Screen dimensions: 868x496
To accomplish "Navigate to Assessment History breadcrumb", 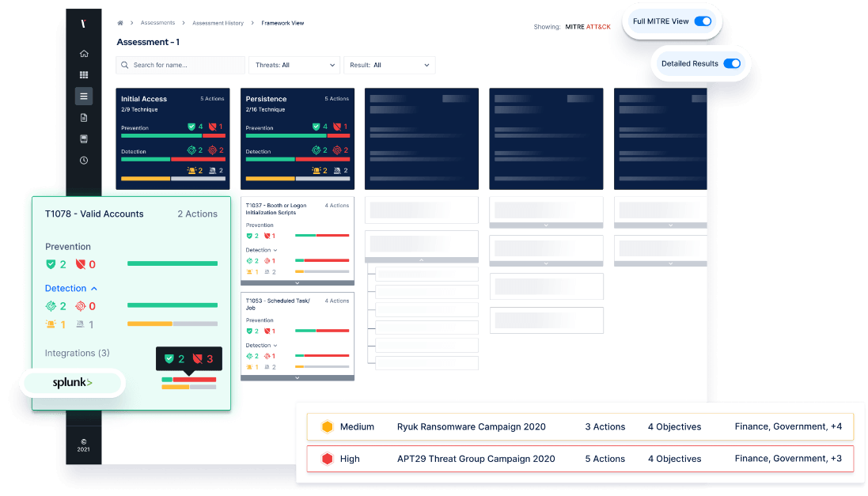I will point(218,23).
